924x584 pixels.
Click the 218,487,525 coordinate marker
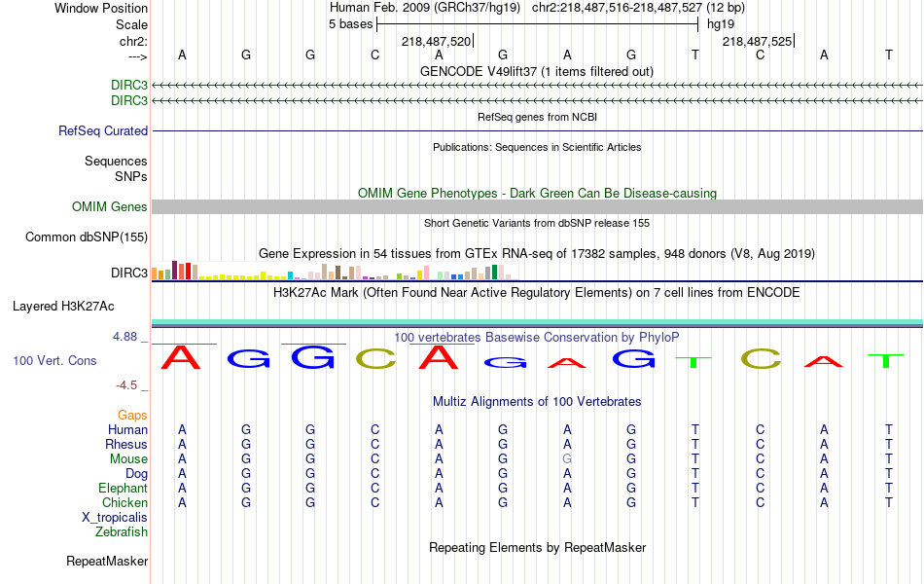(758, 41)
